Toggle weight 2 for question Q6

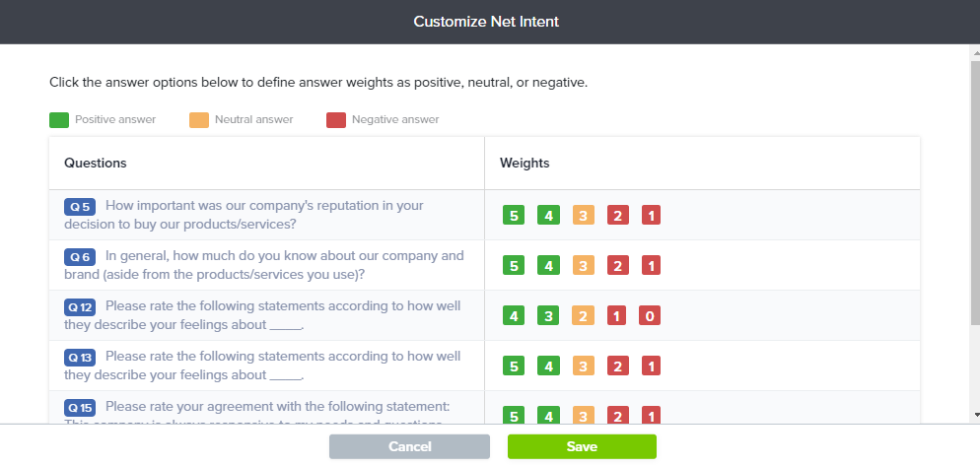click(x=617, y=265)
